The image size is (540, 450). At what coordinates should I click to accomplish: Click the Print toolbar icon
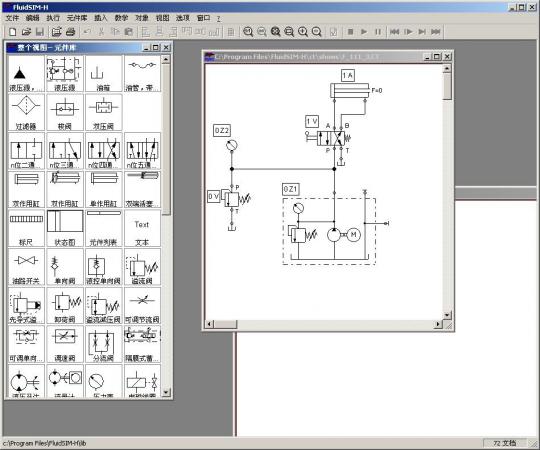point(71,32)
